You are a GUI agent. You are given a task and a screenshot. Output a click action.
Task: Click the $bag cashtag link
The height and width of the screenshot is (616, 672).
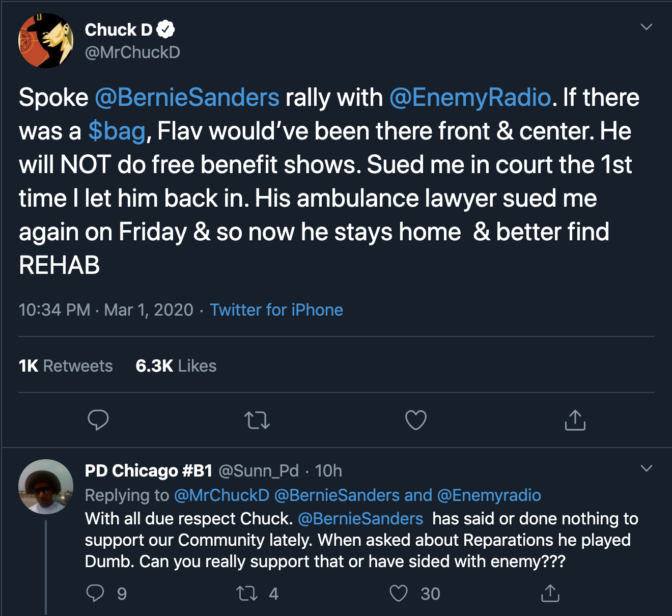(x=117, y=131)
